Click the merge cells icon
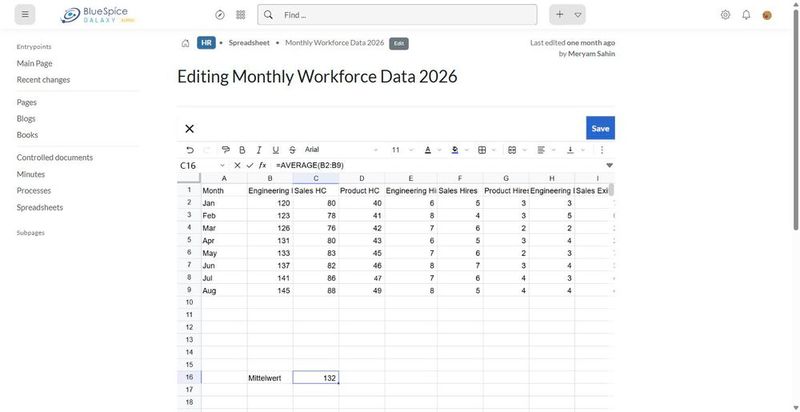 coord(512,150)
